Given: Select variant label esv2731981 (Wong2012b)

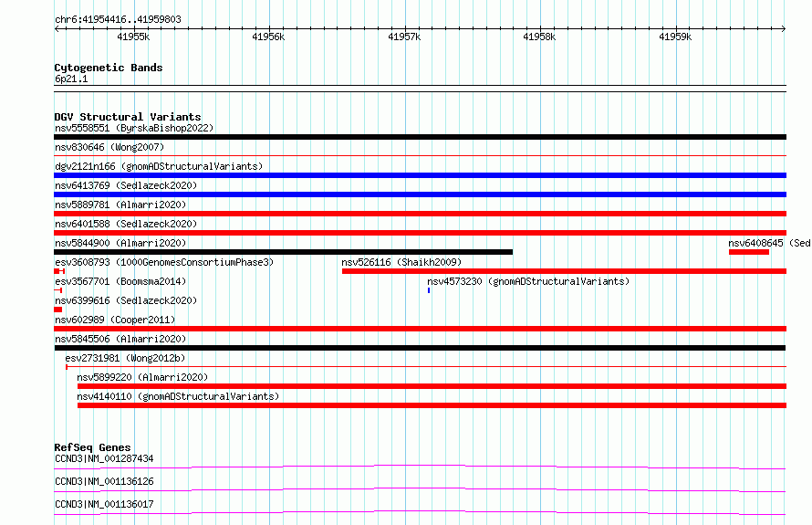Looking at the screenshot, I should click(x=125, y=358).
